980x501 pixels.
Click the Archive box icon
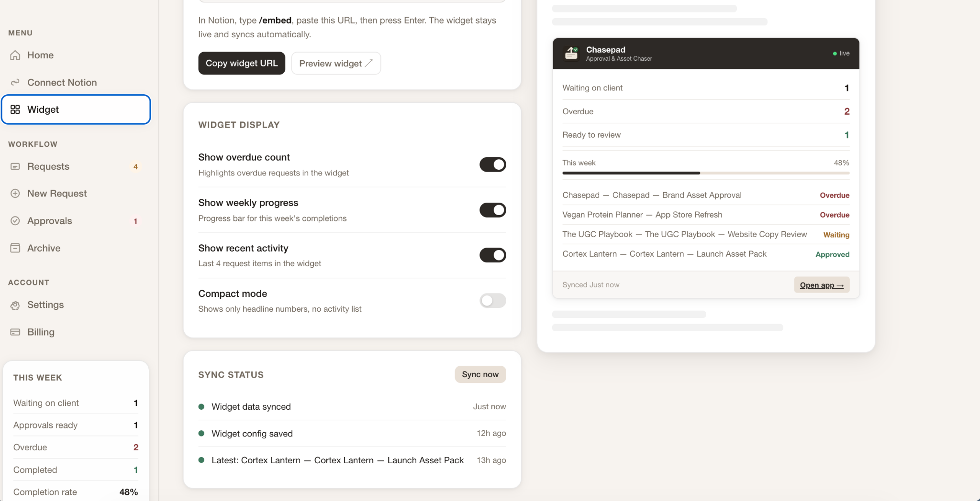click(x=15, y=248)
